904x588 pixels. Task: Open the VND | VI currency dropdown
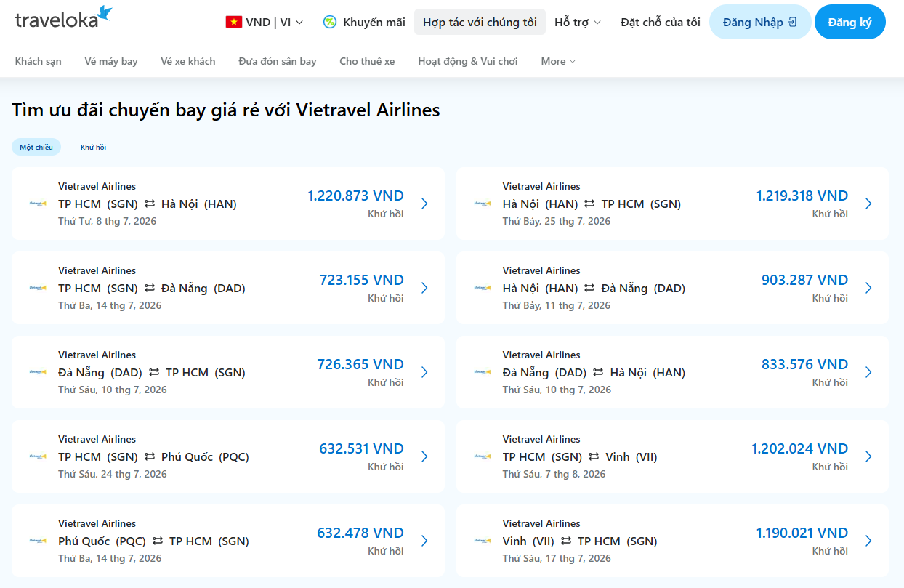[x=265, y=22]
